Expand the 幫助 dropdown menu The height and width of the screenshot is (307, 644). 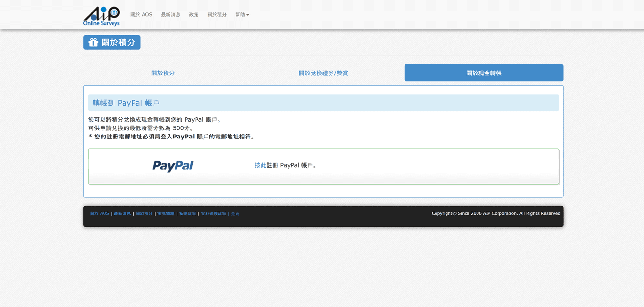[x=242, y=15]
